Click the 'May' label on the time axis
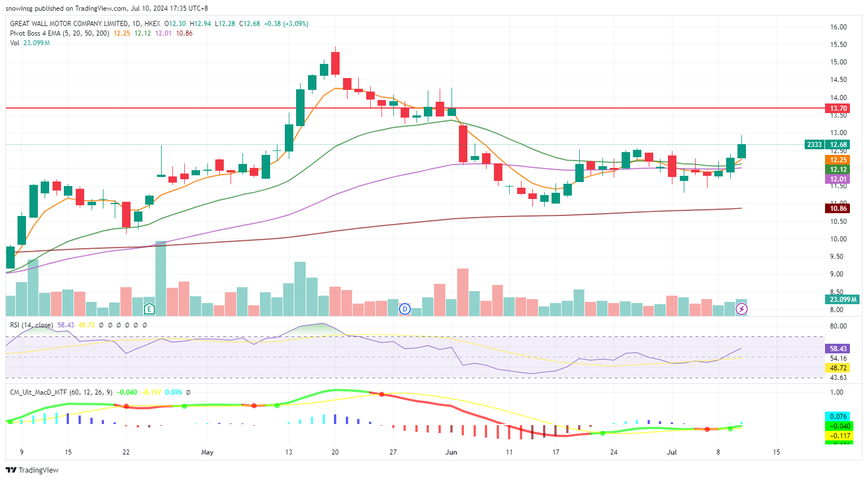 click(207, 452)
